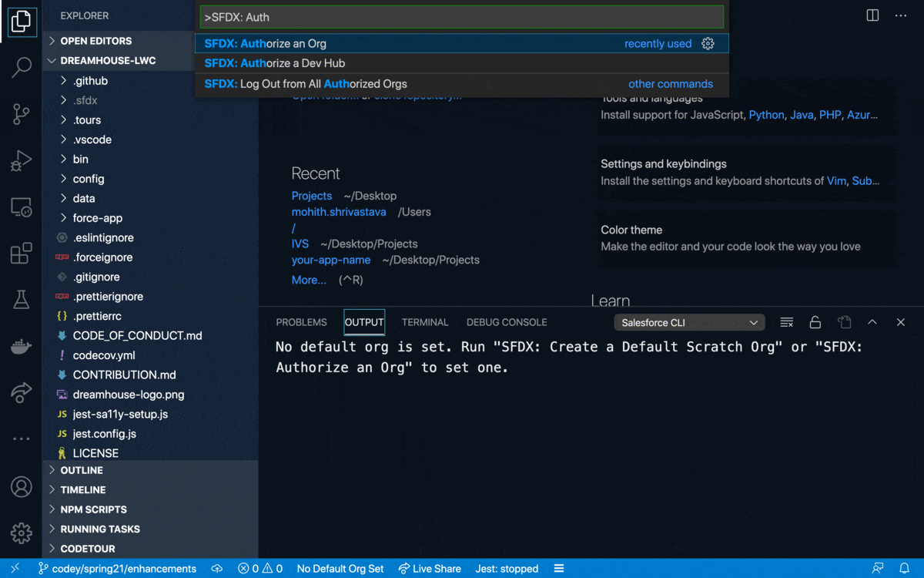This screenshot has height=578, width=924.
Task: Open the Search view icon
Action: coord(22,68)
